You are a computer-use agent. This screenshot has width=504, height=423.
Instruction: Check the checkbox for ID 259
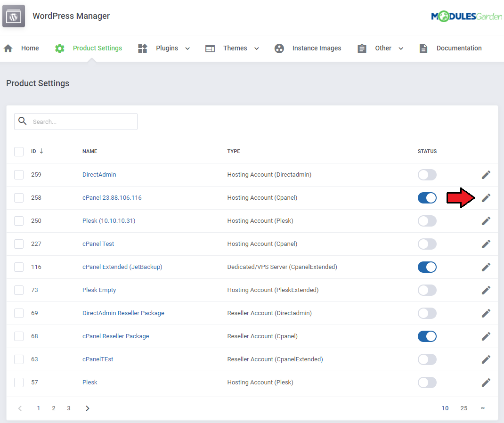point(19,175)
